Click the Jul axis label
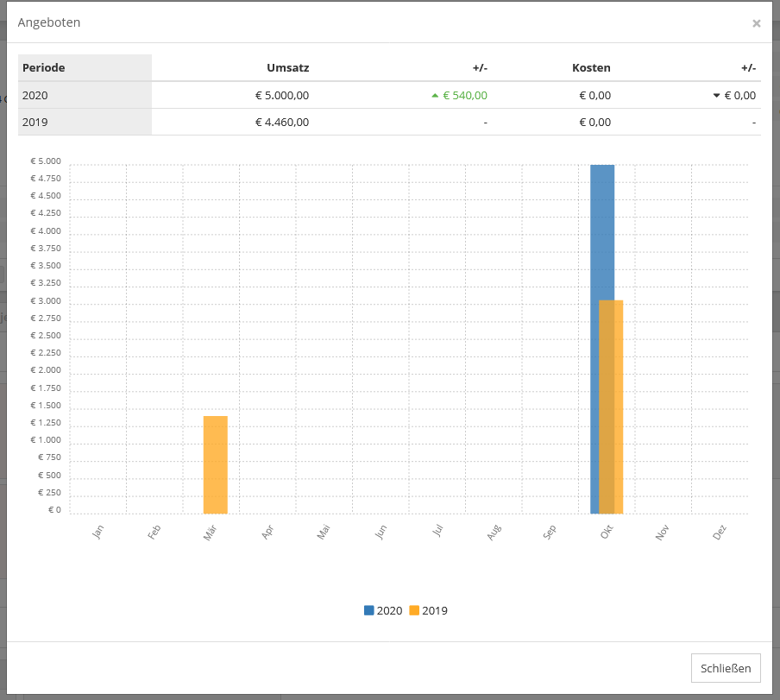Image resolution: width=780 pixels, height=700 pixels. coord(437,531)
